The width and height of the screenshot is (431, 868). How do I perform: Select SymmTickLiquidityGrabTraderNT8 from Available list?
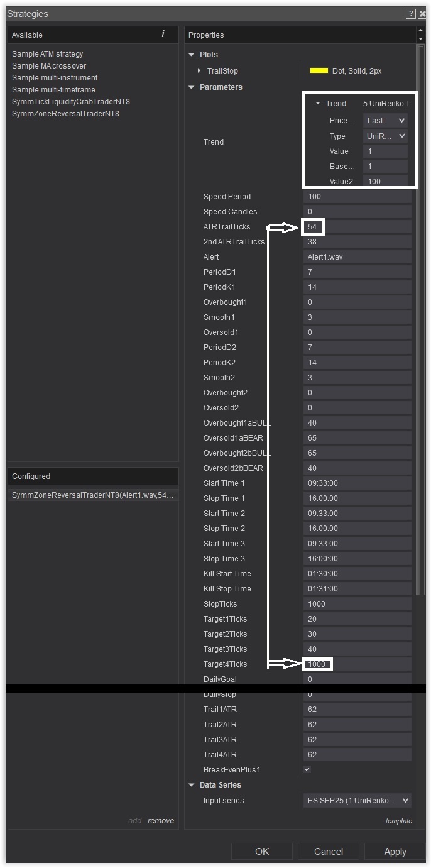tap(71, 102)
